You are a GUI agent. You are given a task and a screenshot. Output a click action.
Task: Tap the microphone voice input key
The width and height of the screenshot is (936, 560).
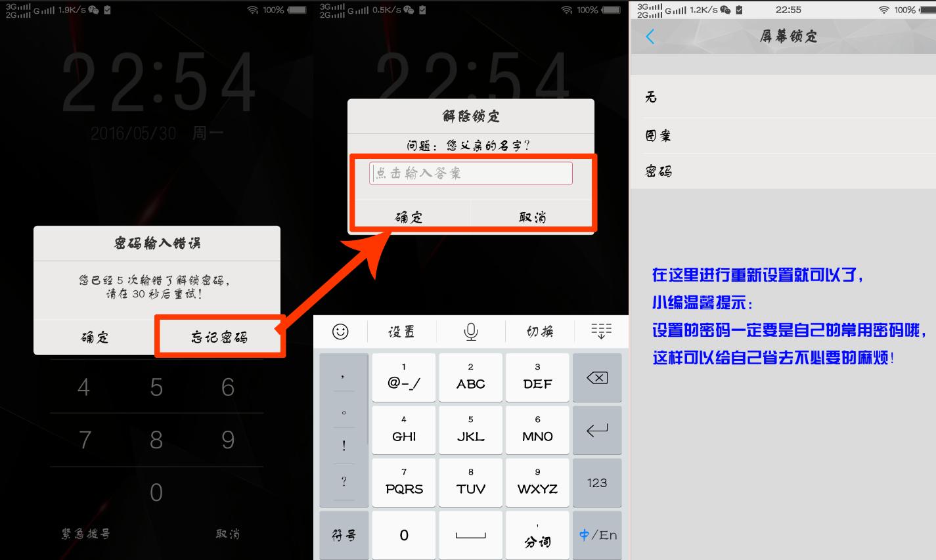coord(470,331)
